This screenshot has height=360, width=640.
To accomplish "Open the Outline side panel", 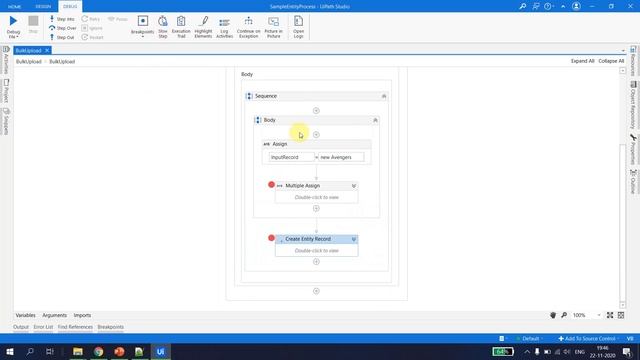I will pyautogui.click(x=633, y=182).
